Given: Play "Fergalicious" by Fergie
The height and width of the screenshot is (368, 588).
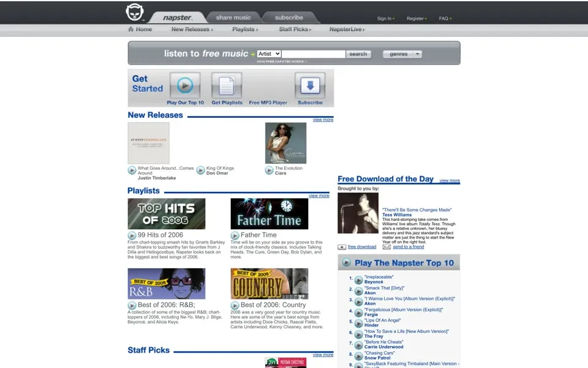Looking at the screenshot, I should 358,312.
